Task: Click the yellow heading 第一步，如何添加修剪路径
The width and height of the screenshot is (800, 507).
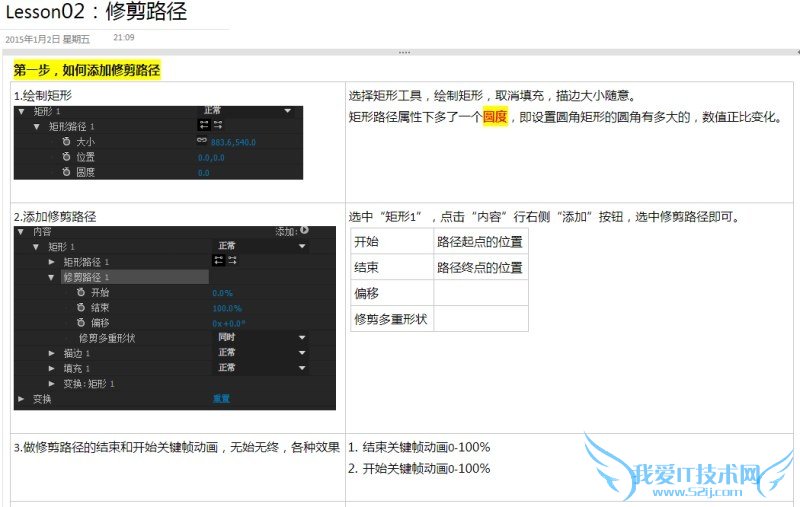Action: click(x=87, y=70)
